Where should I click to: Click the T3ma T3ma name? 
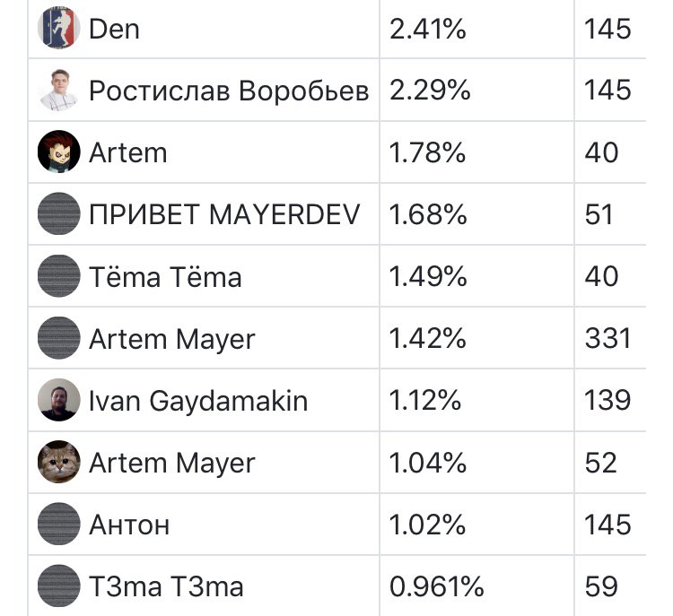point(166,586)
